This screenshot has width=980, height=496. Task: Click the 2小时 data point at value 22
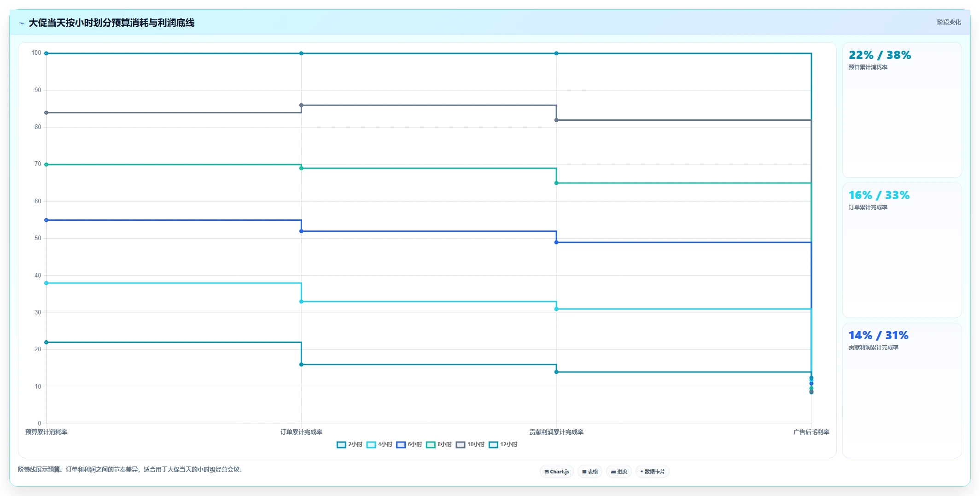pyautogui.click(x=46, y=342)
